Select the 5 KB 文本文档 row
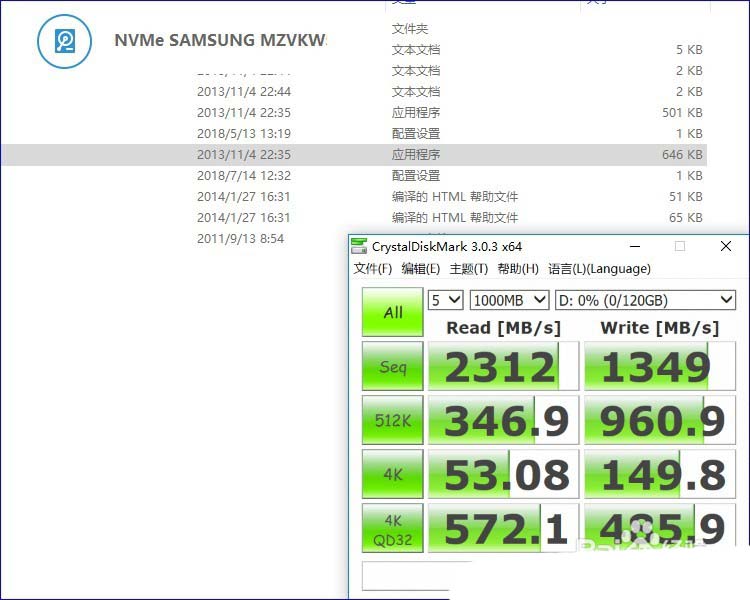Image resolution: width=750 pixels, height=600 pixels. pos(545,50)
